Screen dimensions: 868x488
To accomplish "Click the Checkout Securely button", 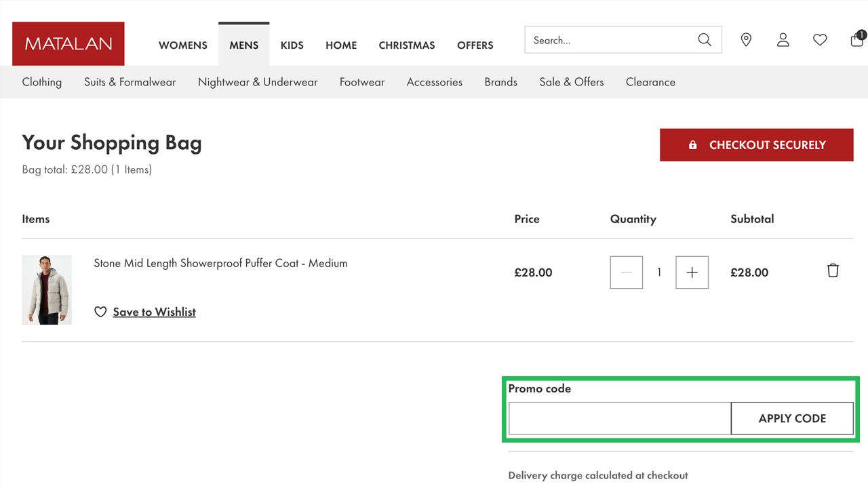I will click(x=757, y=145).
